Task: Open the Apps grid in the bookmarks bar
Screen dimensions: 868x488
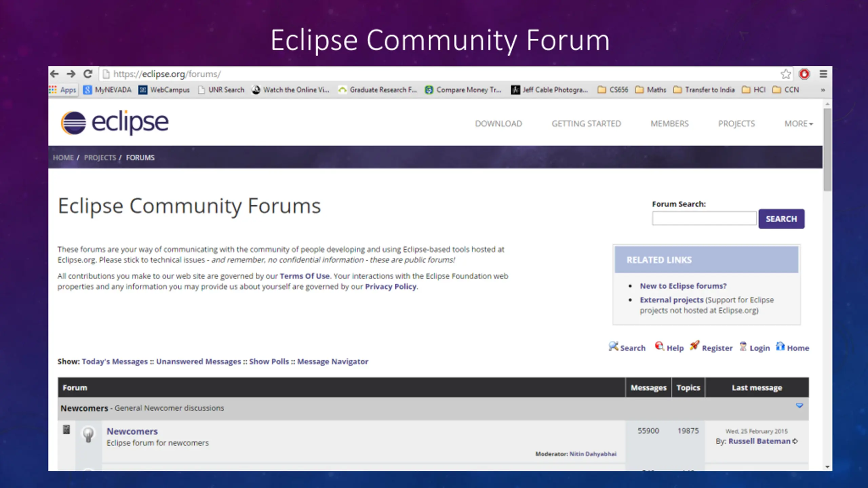Action: (x=63, y=90)
